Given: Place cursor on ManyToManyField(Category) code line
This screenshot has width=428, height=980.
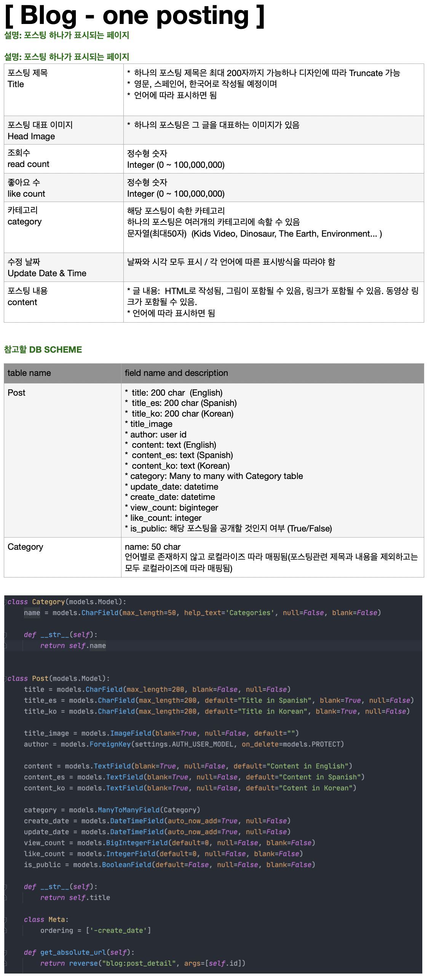Looking at the screenshot, I should click(112, 810).
